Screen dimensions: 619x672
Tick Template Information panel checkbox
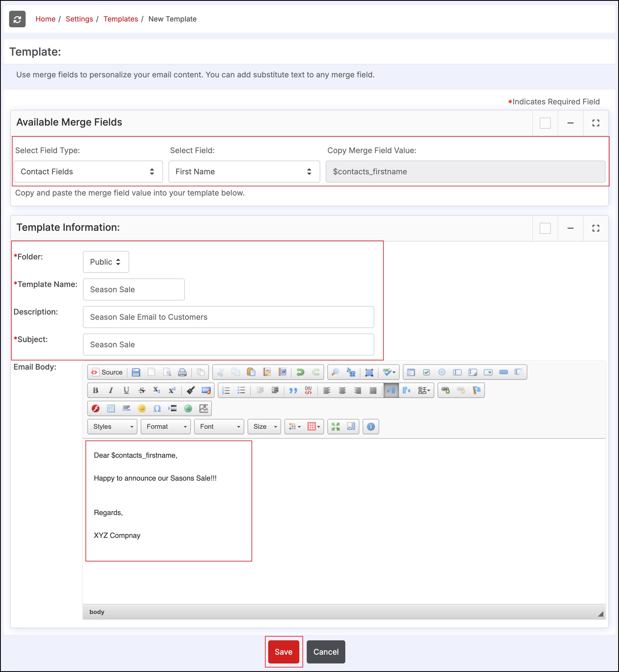click(545, 228)
